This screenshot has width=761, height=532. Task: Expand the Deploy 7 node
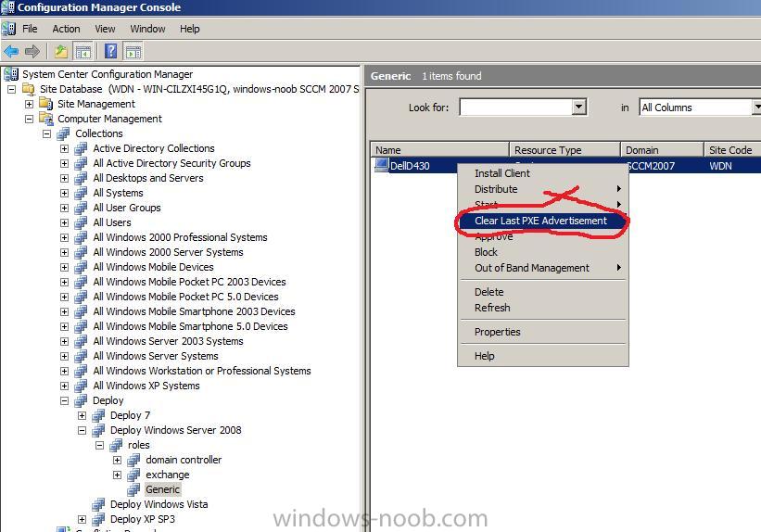[82, 415]
